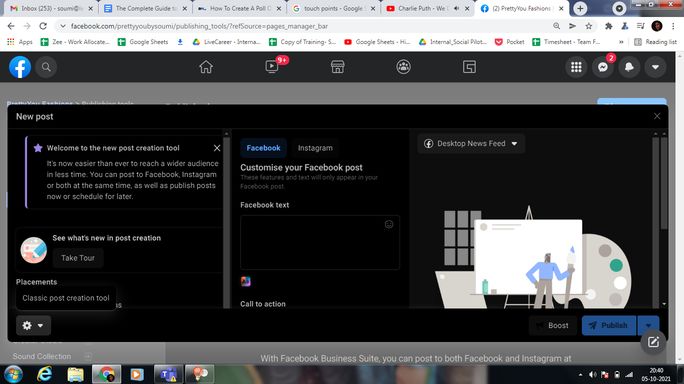Click the address bar URL
Viewport: 684px width, 384px height.
(x=199, y=26)
